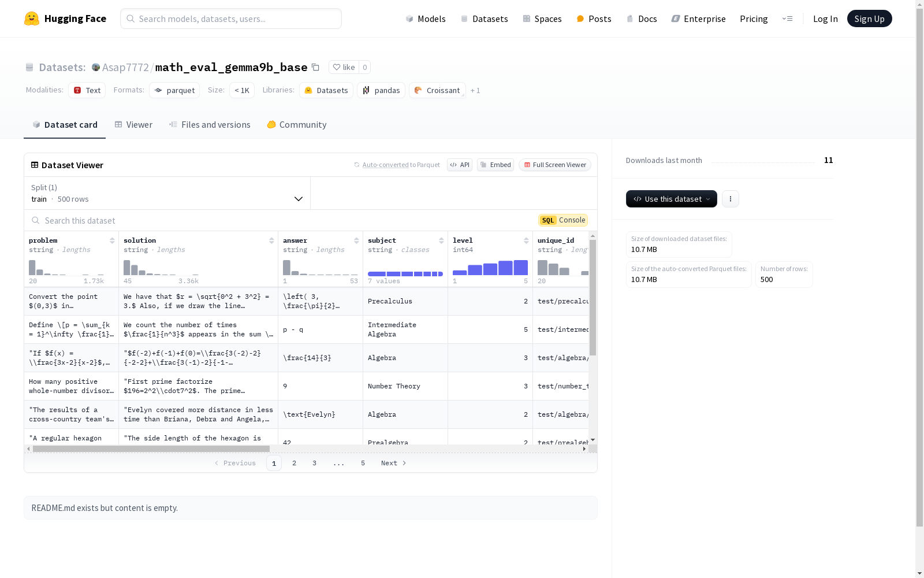This screenshot has width=924, height=578.
Task: Open the navigation overflow menu icon
Action: coord(787,18)
